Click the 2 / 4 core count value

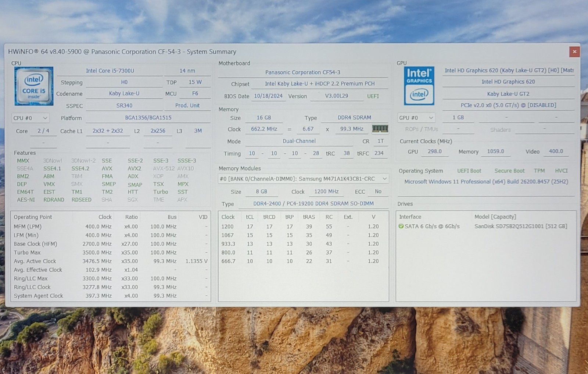pos(43,131)
